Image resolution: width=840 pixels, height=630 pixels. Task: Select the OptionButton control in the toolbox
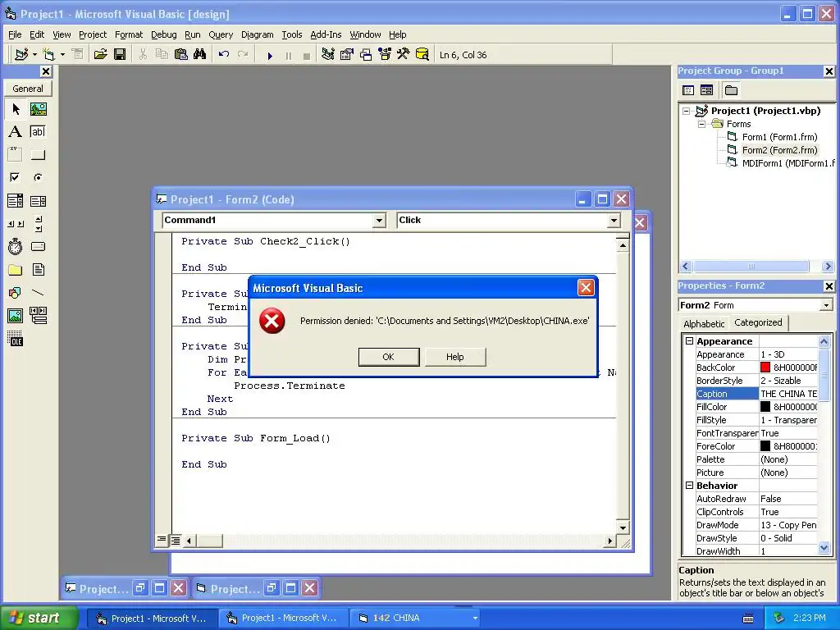coord(38,177)
